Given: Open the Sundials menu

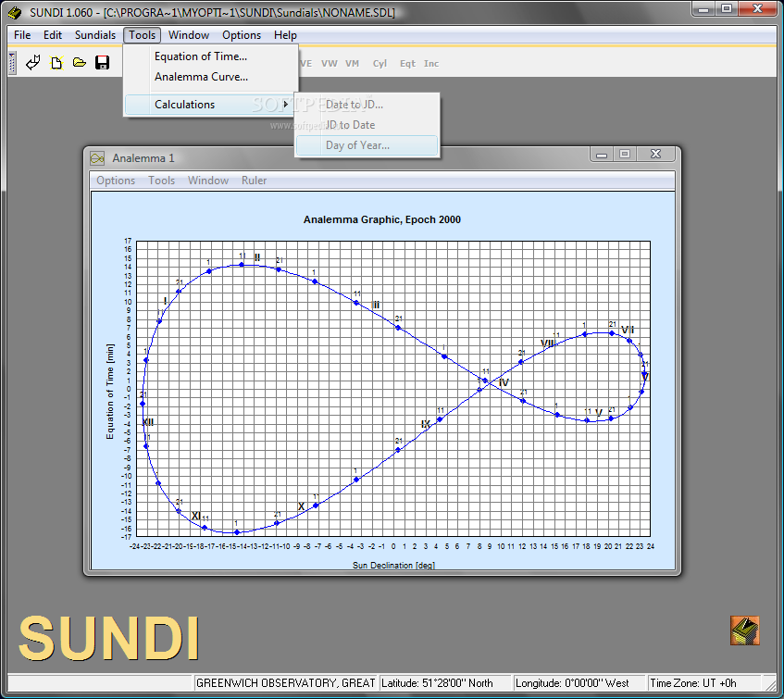Looking at the screenshot, I should click(x=95, y=35).
